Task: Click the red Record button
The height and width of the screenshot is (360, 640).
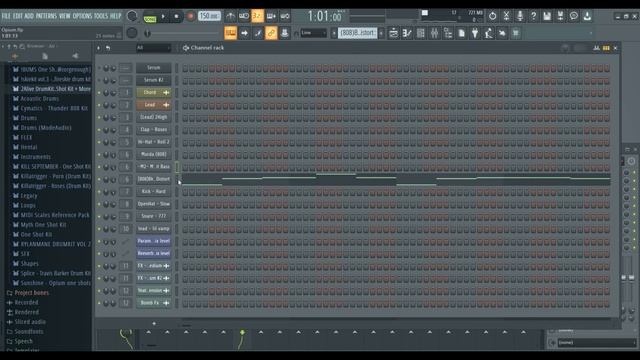Action: pos(190,16)
